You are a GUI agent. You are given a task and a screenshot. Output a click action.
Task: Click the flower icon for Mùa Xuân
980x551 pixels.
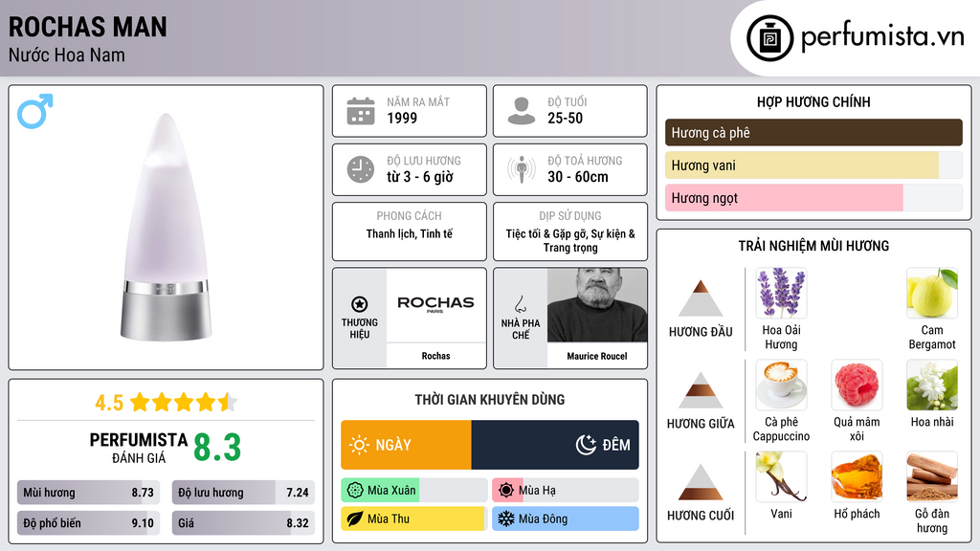[354, 491]
